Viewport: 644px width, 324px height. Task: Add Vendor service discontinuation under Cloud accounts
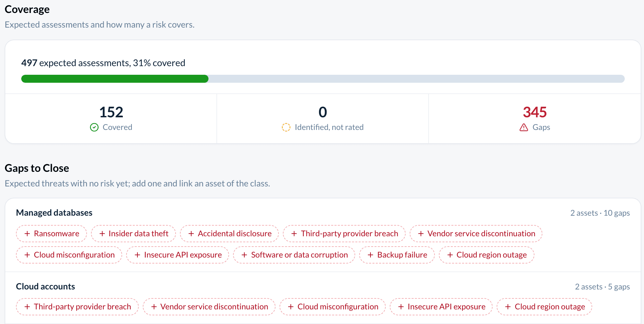tap(209, 307)
